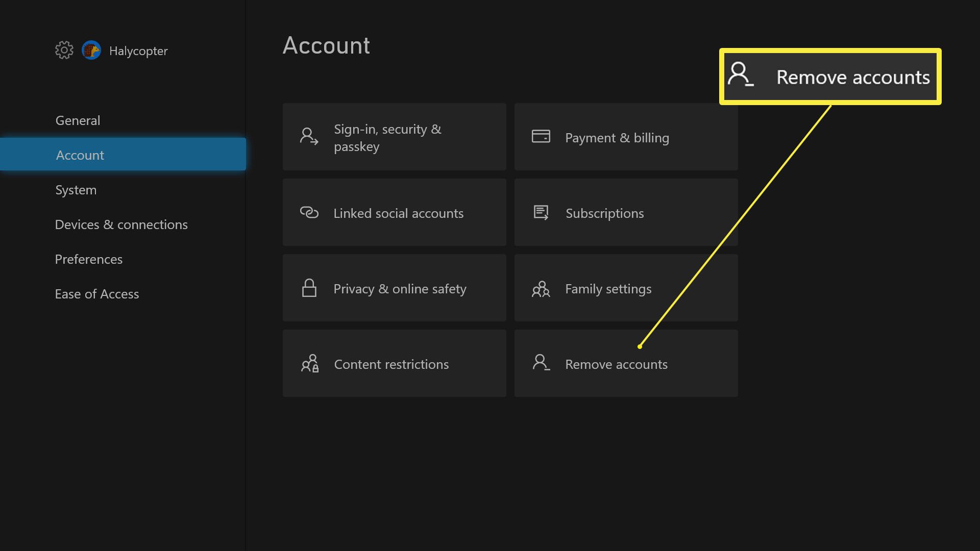980x551 pixels.
Task: Navigate to Preferences settings
Action: pyautogui.click(x=88, y=259)
